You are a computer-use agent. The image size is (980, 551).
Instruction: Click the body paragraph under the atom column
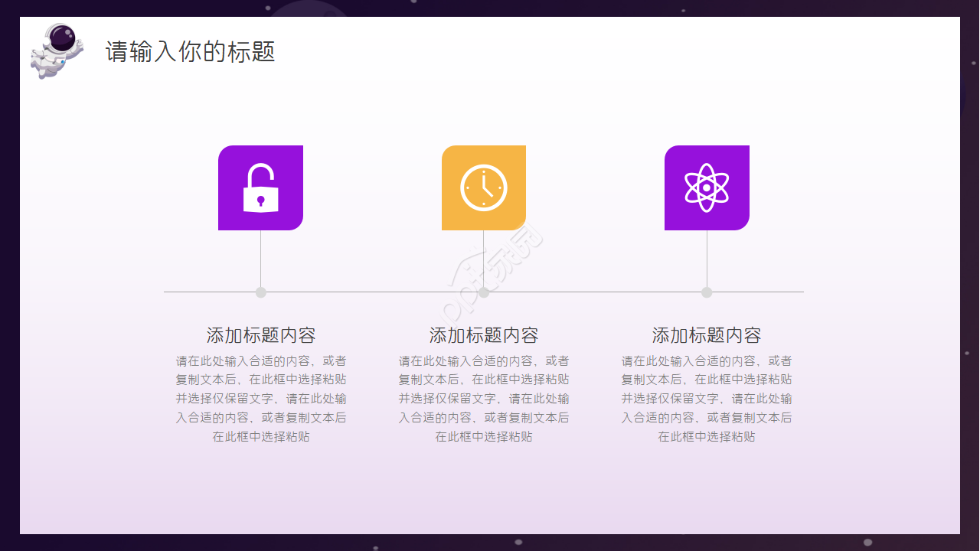(x=707, y=399)
